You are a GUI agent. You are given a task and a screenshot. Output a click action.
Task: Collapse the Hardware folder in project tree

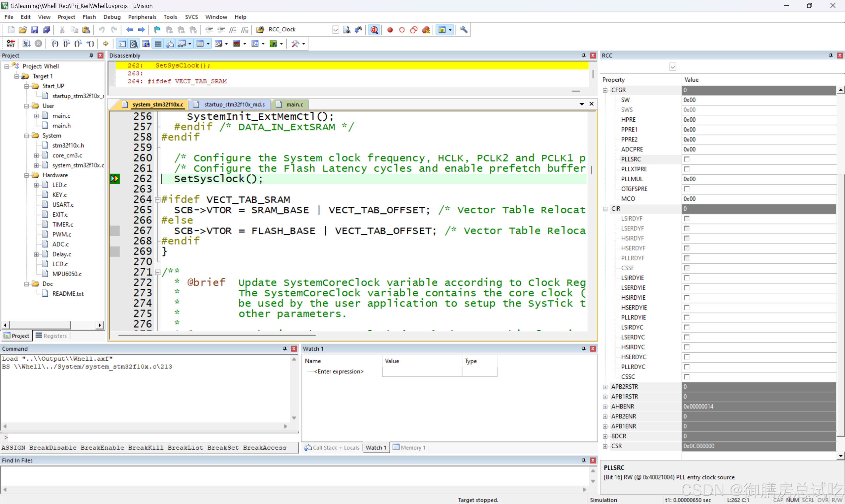(x=26, y=175)
